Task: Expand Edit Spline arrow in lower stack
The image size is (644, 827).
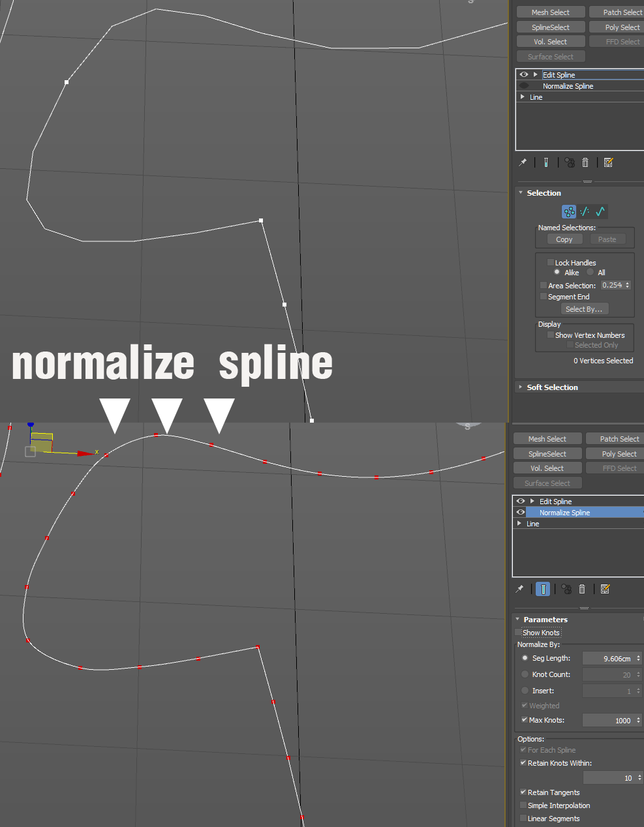Action: pyautogui.click(x=532, y=501)
